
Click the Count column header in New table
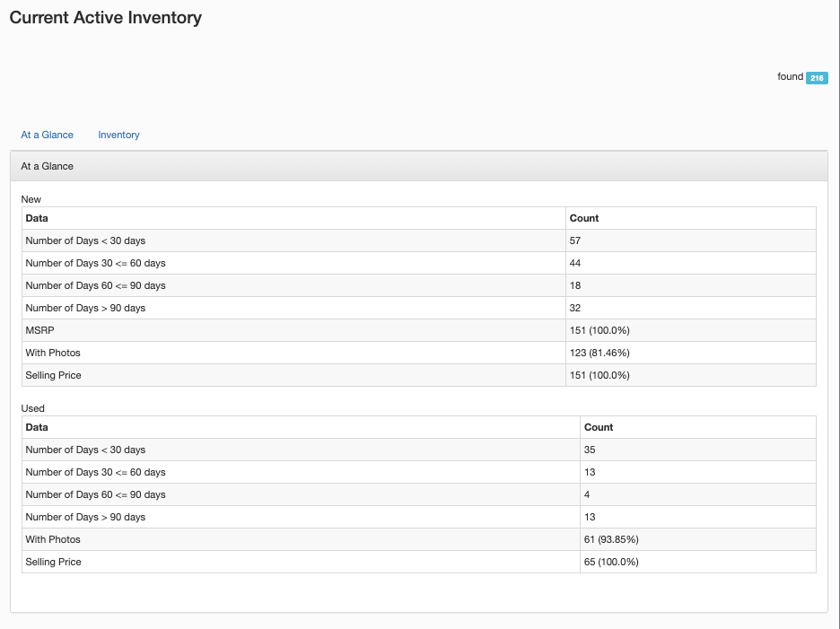583,218
